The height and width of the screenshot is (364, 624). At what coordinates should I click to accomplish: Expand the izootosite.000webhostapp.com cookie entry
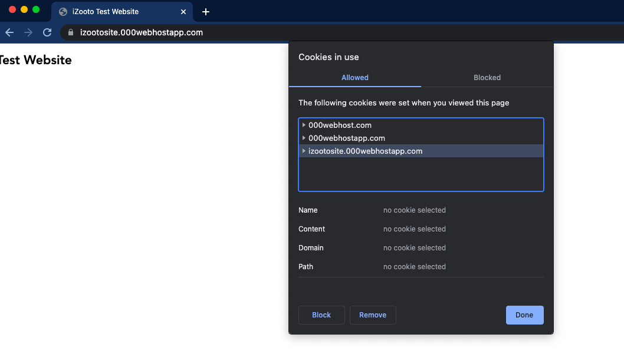pyautogui.click(x=304, y=151)
